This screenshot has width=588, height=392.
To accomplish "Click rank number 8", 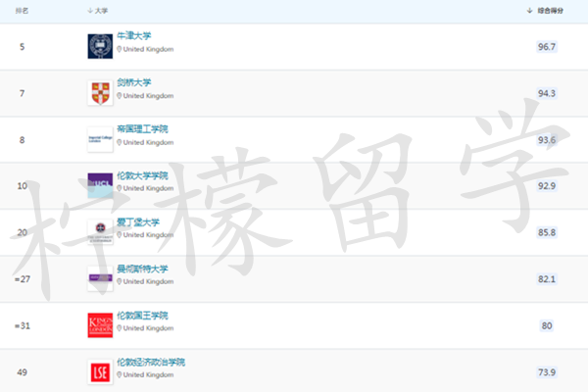I will [23, 140].
